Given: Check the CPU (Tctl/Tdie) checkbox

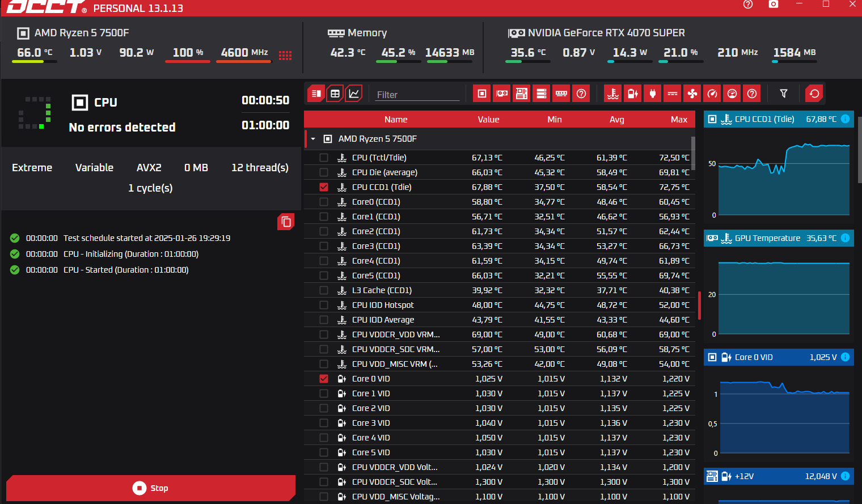Looking at the screenshot, I should pyautogui.click(x=324, y=158).
